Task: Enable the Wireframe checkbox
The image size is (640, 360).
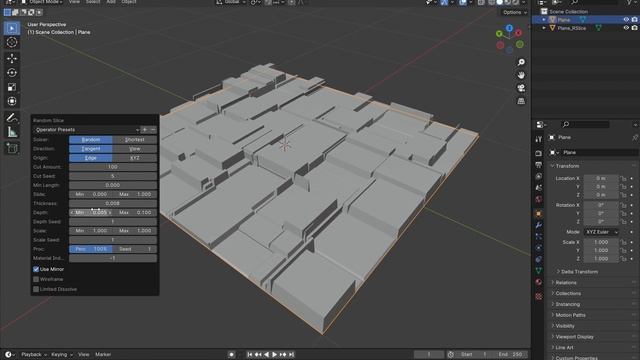Action: pyautogui.click(x=36, y=280)
